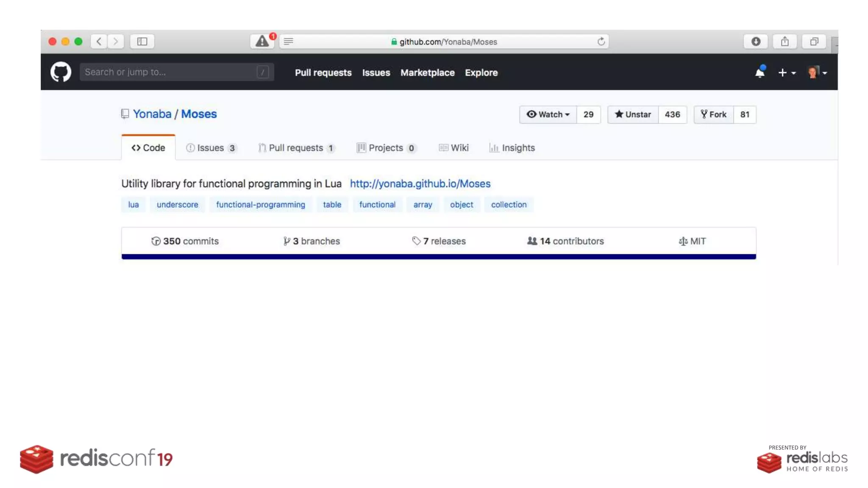Show all tabs overview icon
The image size is (868, 488).
[814, 42]
